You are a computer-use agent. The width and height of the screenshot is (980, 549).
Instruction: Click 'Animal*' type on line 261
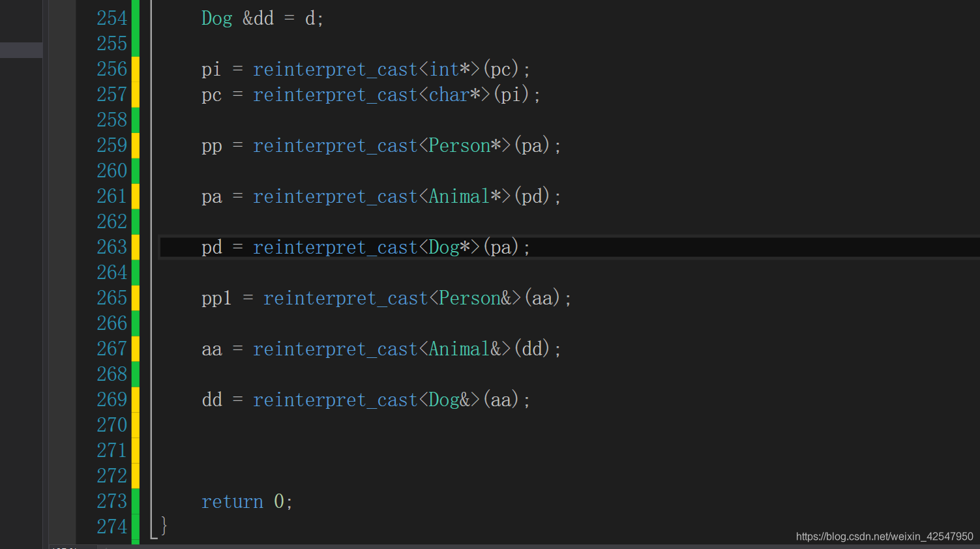tap(465, 196)
